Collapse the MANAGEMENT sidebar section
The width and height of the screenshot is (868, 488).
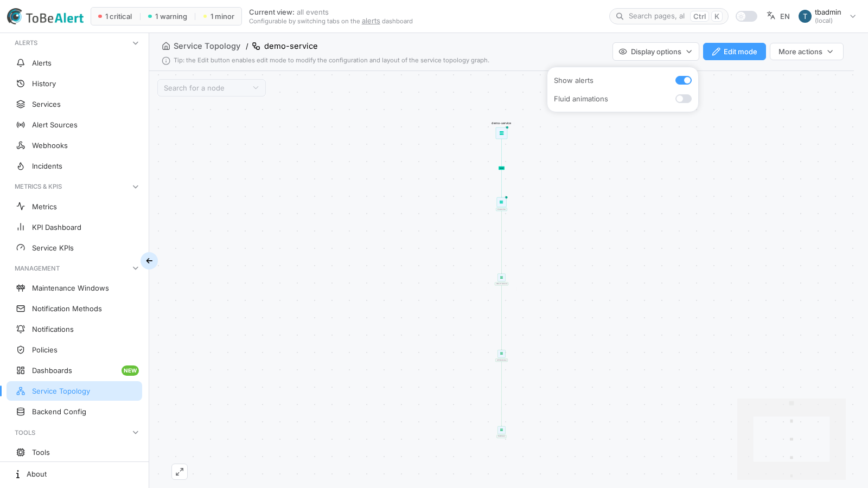tap(136, 268)
